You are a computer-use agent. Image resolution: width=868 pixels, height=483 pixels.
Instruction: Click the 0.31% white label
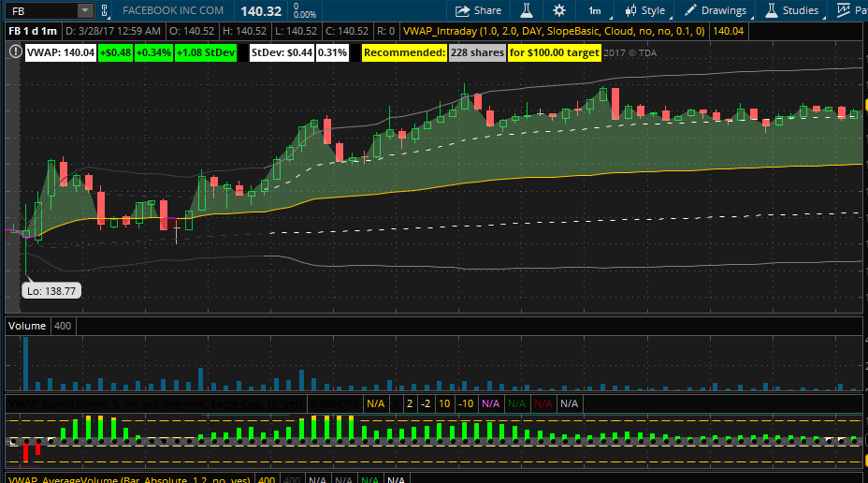(332, 52)
